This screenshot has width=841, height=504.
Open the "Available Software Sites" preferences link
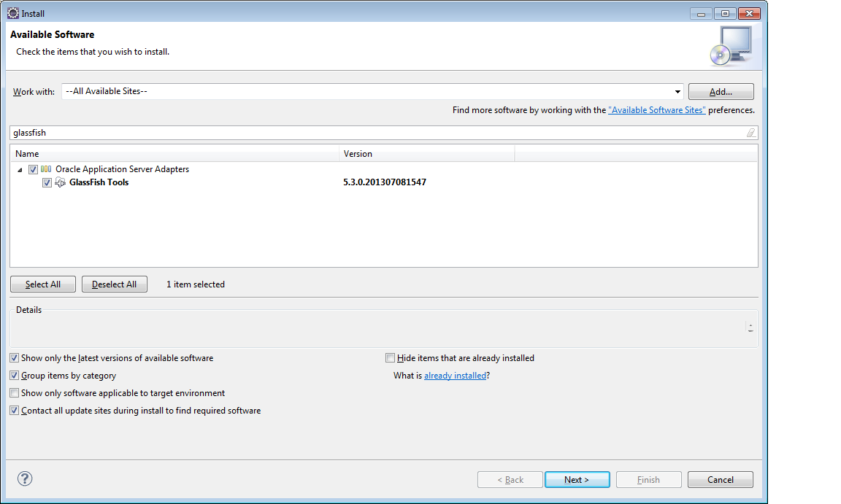(657, 109)
